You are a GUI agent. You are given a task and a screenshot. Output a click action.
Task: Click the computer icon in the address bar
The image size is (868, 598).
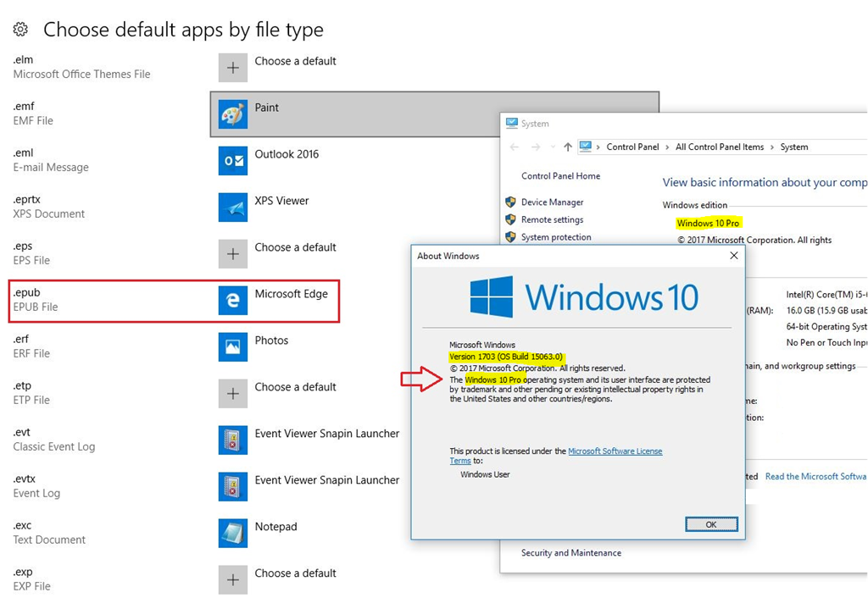tap(585, 147)
